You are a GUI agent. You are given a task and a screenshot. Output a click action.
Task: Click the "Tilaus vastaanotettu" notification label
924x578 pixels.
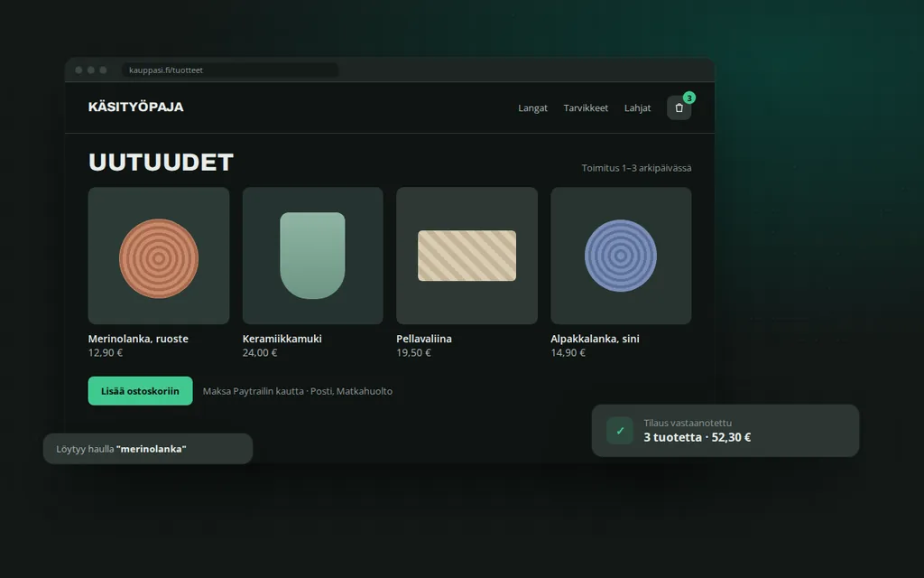pos(688,423)
